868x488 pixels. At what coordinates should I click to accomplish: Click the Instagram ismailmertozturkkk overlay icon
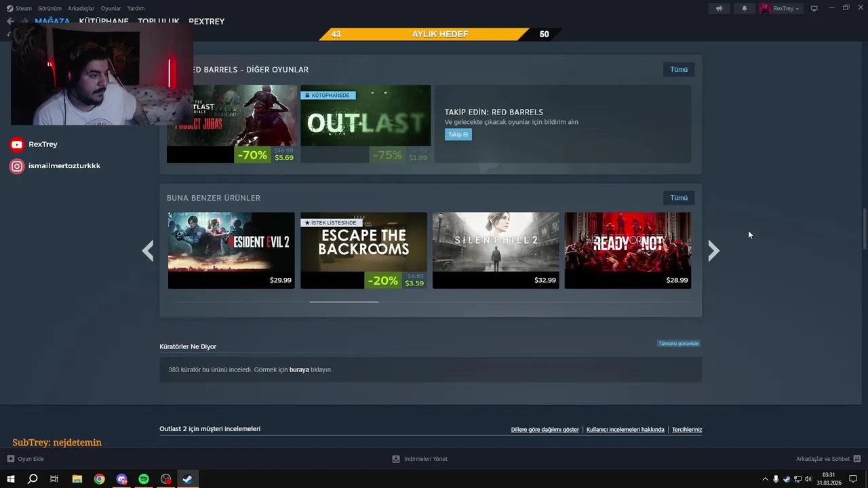coord(17,166)
